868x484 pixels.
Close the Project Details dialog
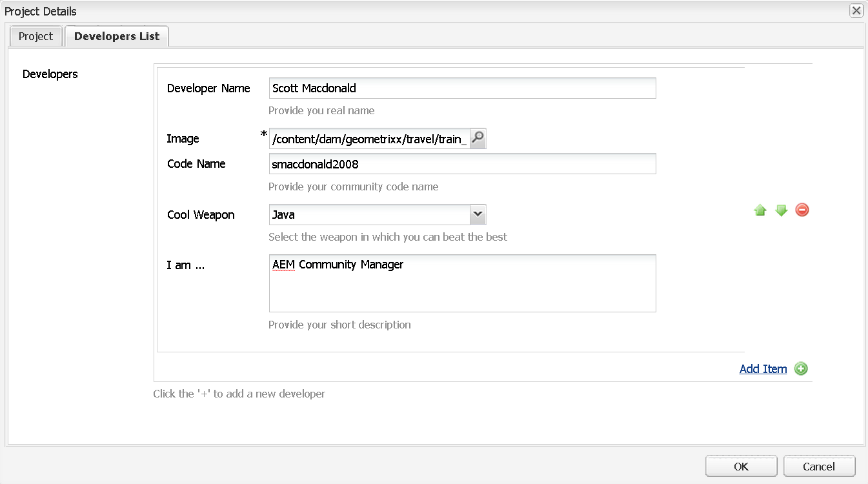pos(856,10)
